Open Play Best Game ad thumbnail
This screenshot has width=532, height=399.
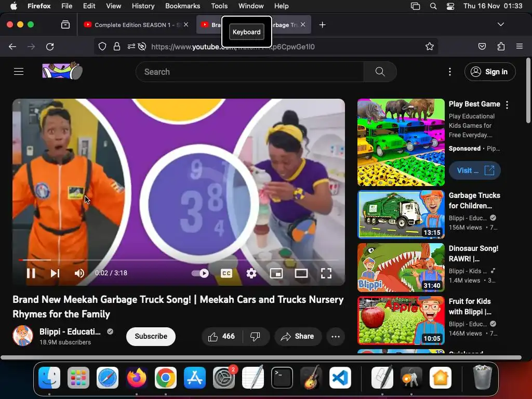click(401, 142)
